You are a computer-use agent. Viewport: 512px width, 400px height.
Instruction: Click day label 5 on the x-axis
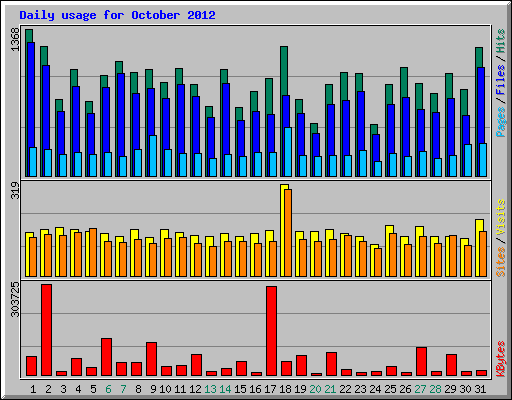(93, 389)
